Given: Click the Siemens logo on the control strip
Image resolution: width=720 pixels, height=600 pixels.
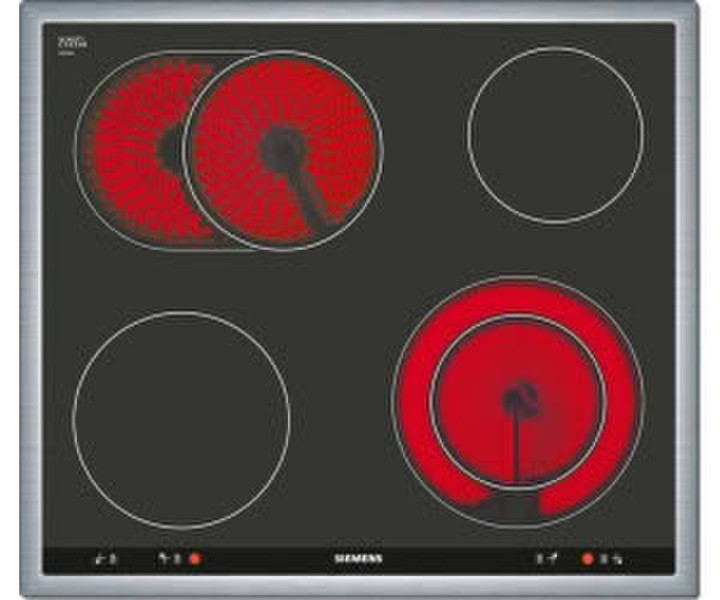Looking at the screenshot, I should pyautogui.click(x=356, y=558).
